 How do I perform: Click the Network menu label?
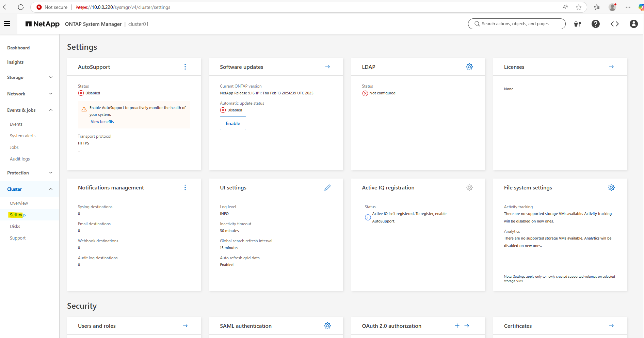coord(16,94)
